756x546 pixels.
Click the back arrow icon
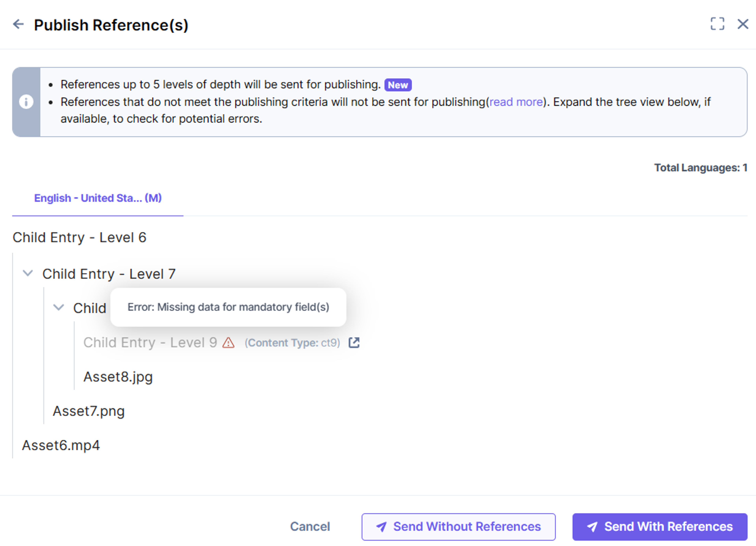pyautogui.click(x=18, y=24)
